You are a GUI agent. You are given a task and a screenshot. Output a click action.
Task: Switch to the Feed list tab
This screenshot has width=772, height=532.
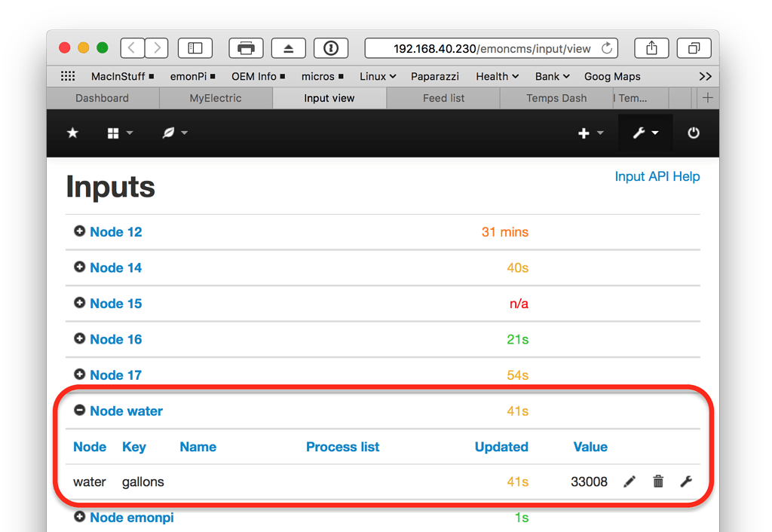point(443,97)
